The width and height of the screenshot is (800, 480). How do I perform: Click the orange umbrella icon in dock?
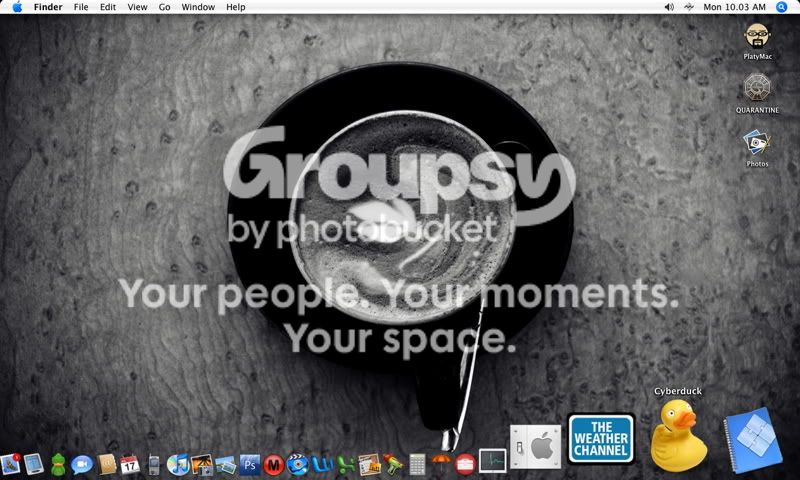(x=441, y=464)
